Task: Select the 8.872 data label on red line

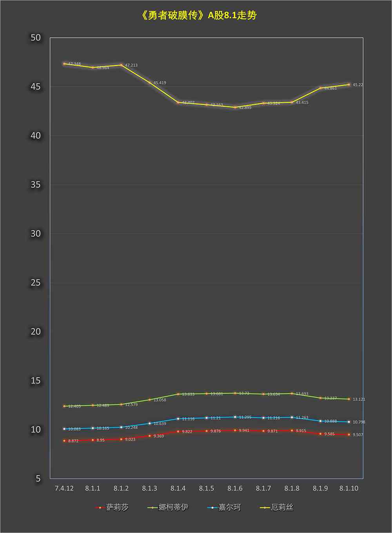Action: 73,441
